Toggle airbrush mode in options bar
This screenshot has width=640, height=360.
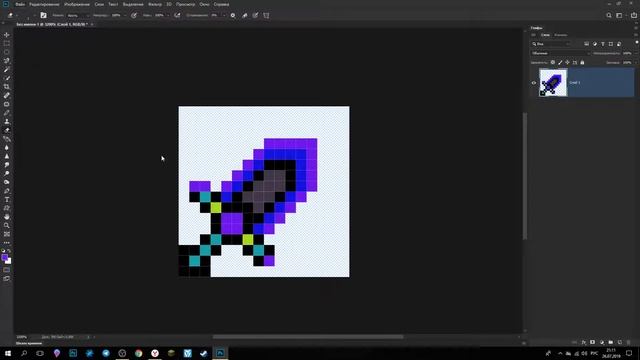pyautogui.click(x=177, y=16)
